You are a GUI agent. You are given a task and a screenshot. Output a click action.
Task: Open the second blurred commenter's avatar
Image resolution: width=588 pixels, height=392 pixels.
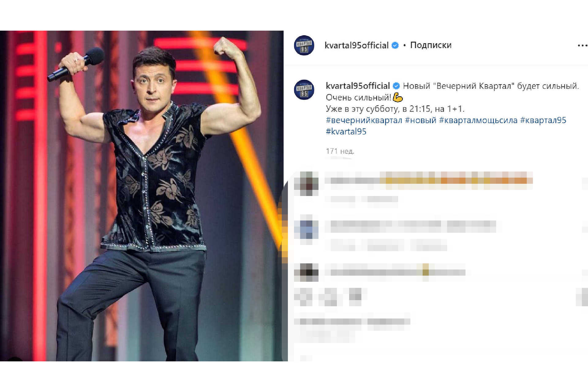coord(306,229)
